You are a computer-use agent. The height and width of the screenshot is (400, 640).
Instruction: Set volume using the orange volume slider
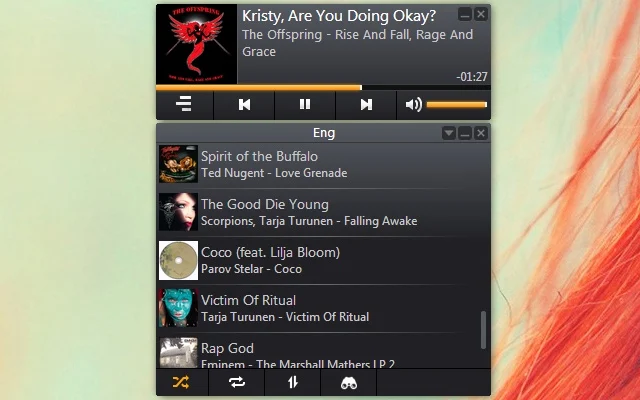[x=457, y=104]
